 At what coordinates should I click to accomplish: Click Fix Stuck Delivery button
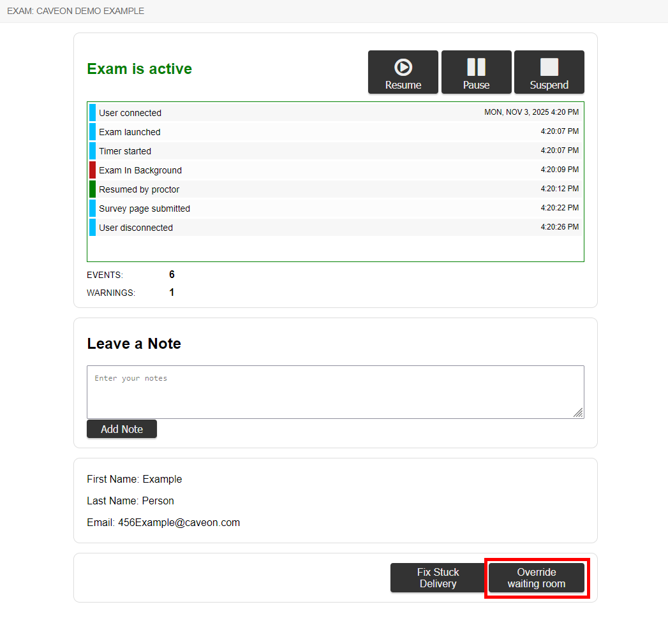438,578
